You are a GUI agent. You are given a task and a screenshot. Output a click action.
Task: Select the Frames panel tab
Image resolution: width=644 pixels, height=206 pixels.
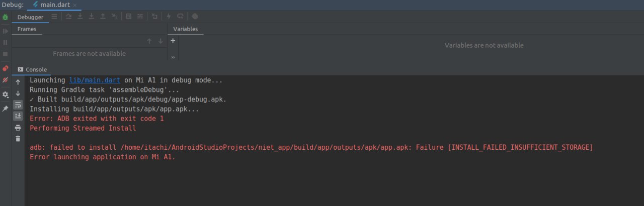pyautogui.click(x=27, y=29)
